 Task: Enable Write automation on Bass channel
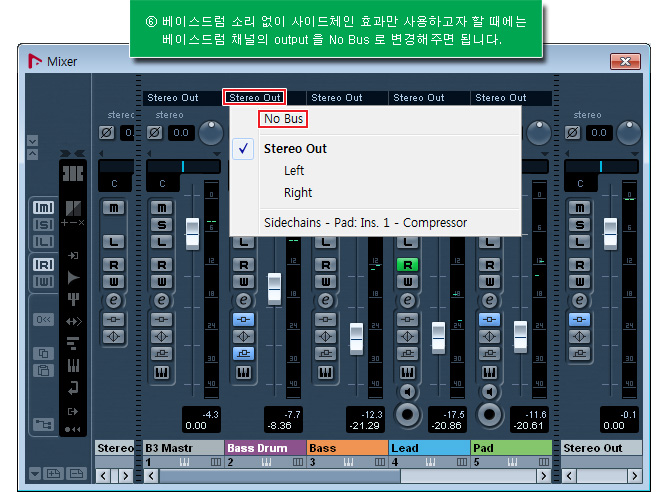pos(326,282)
